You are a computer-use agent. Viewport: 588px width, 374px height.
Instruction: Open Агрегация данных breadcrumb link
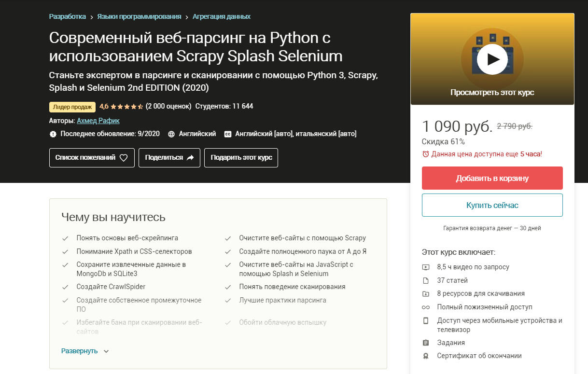tap(222, 16)
